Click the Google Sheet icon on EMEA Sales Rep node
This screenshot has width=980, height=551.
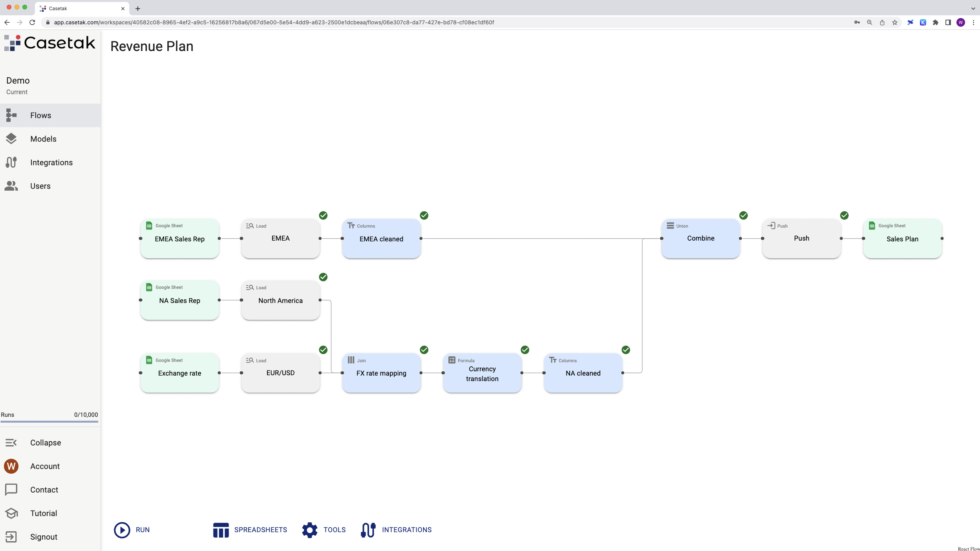[149, 225]
